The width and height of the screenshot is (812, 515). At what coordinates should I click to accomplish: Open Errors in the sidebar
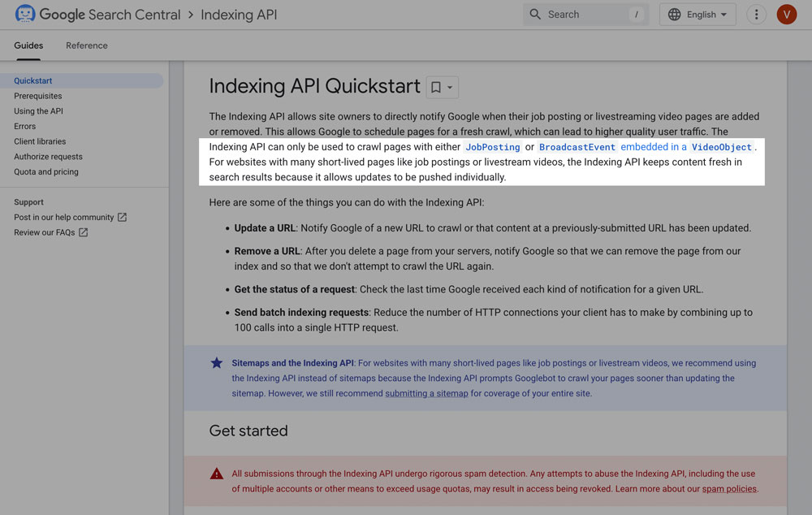pyautogui.click(x=25, y=126)
